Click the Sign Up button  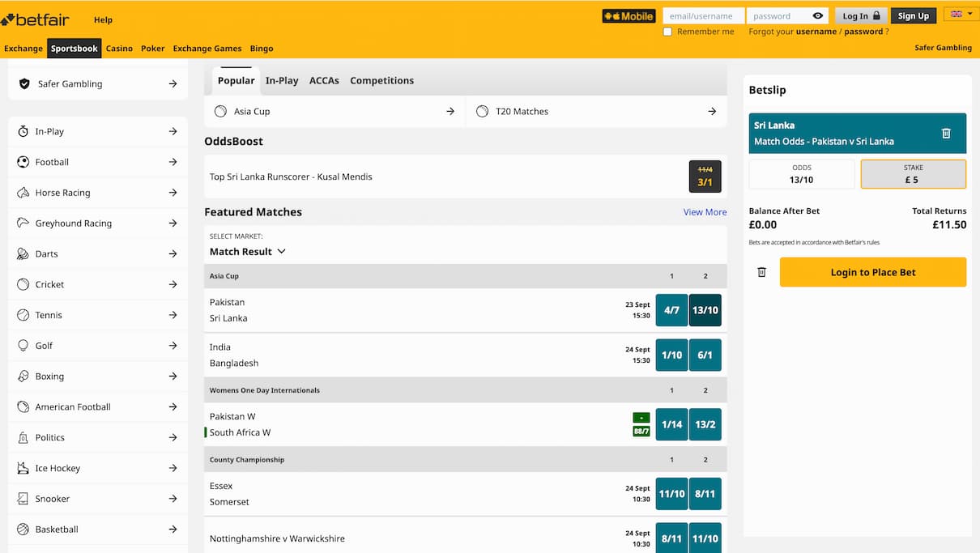tap(914, 16)
